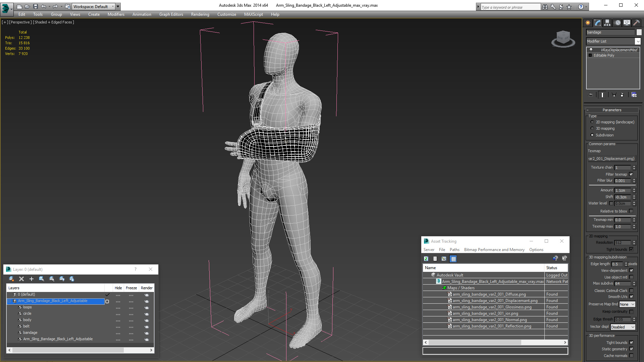The height and width of the screenshot is (362, 644).
Task: Open the Display command panel tab
Action: [627, 23]
